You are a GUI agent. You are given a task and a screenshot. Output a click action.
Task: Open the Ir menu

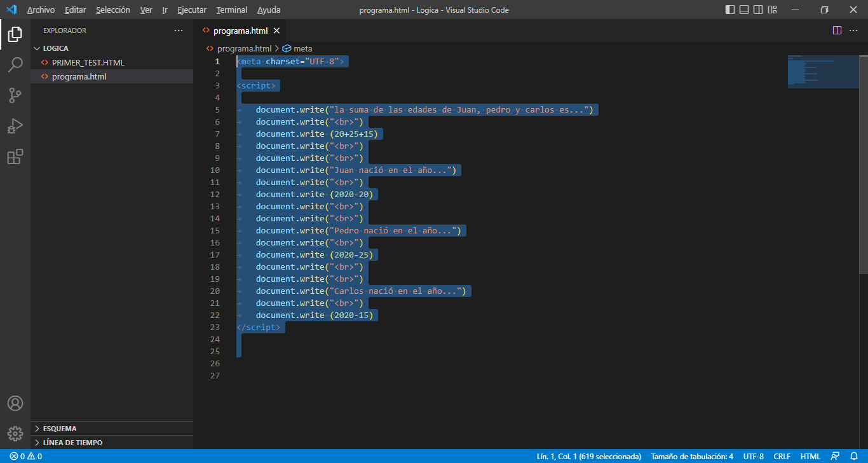pos(165,10)
